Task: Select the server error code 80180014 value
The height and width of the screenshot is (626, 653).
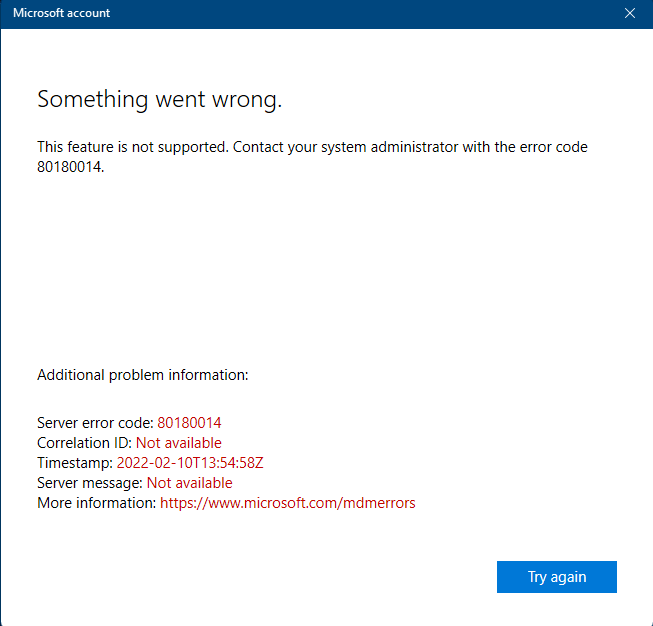Action: coord(189,423)
